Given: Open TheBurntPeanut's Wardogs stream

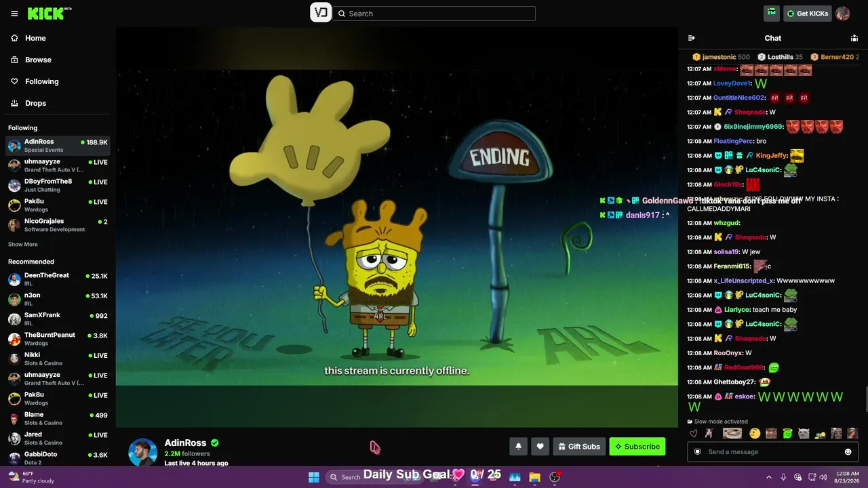Looking at the screenshot, I should (58, 339).
